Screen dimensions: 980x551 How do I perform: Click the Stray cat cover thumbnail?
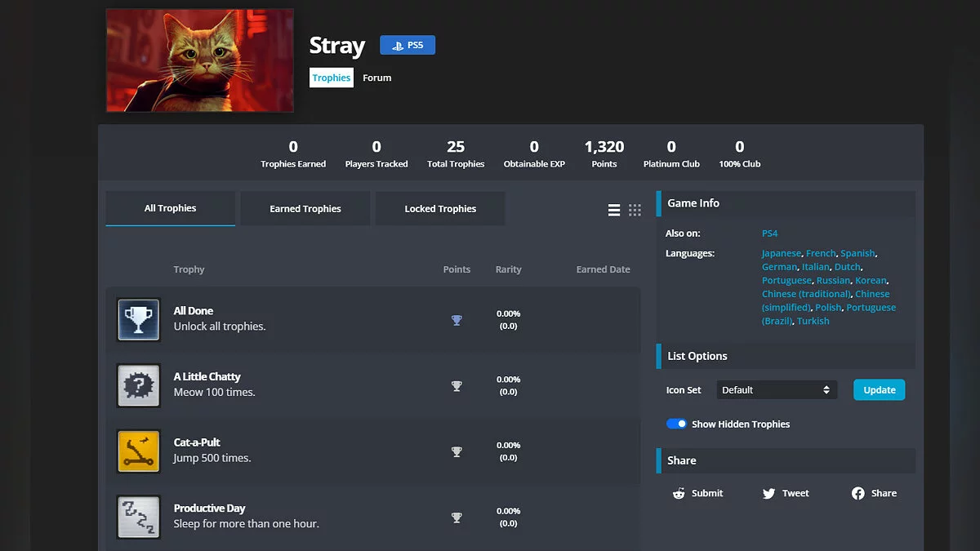point(200,60)
